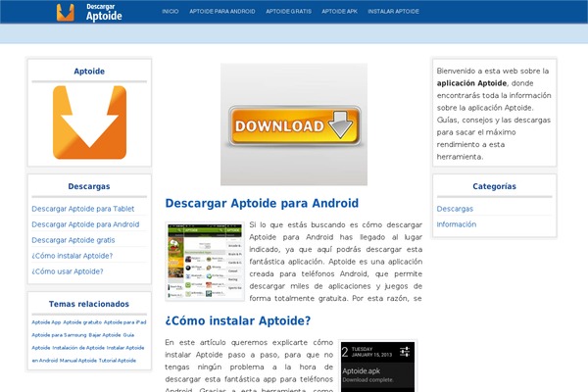Open sidebar link '¿Cómo usar Aptoide?'
Image resolution: width=588 pixels, height=392 pixels.
[x=68, y=271]
